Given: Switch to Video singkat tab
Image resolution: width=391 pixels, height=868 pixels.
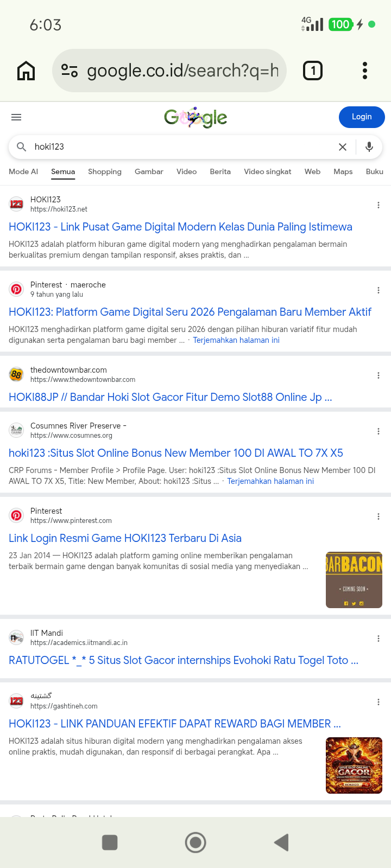Looking at the screenshot, I should click(268, 171).
